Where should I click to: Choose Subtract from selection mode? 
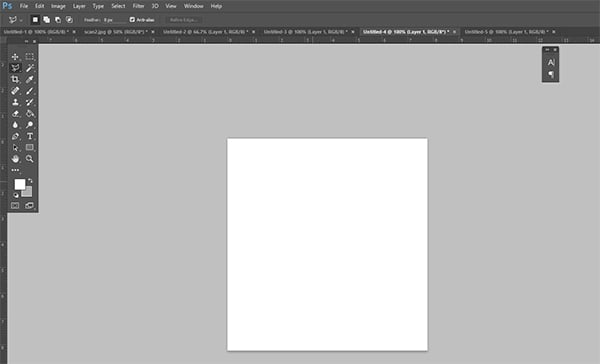[x=58, y=20]
